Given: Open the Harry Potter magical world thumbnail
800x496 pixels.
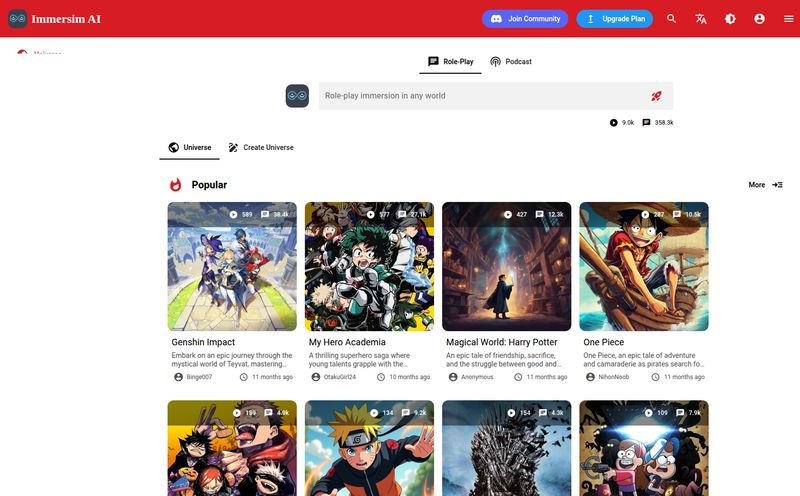Looking at the screenshot, I should tap(507, 266).
